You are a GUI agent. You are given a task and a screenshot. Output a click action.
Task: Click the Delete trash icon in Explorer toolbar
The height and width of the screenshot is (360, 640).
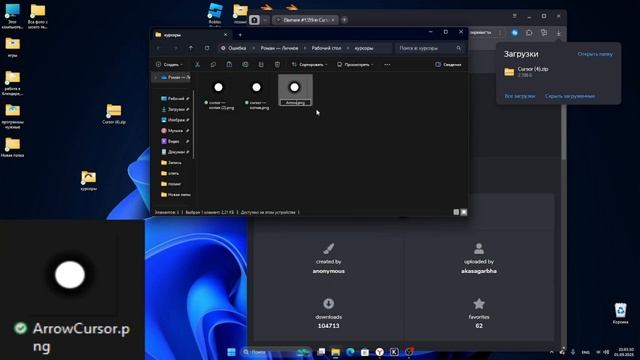coord(277,64)
